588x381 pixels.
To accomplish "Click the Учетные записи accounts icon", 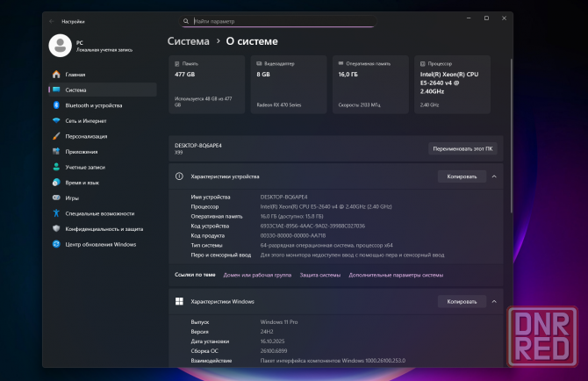I will [x=56, y=167].
